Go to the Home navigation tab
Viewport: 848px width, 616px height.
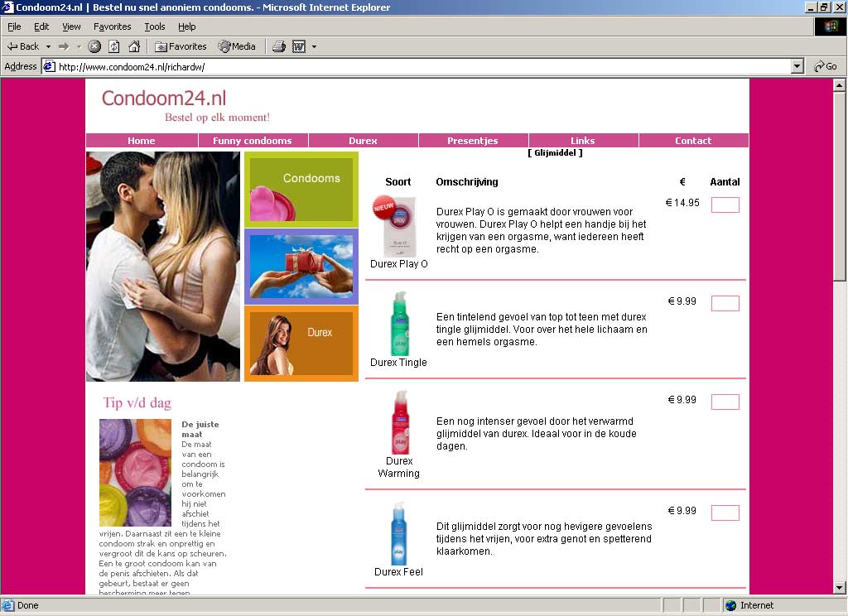pyautogui.click(x=141, y=141)
